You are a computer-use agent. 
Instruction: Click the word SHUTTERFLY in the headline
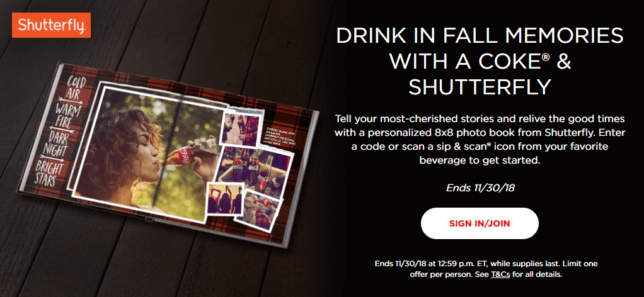coord(480,87)
